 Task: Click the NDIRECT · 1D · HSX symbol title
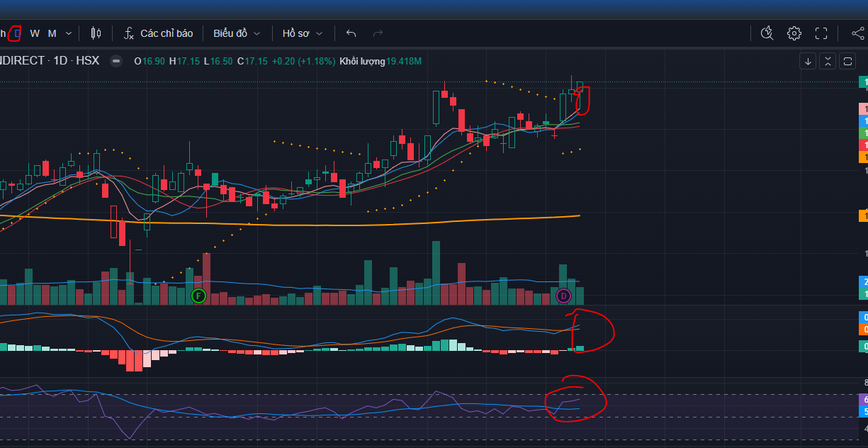[50, 61]
